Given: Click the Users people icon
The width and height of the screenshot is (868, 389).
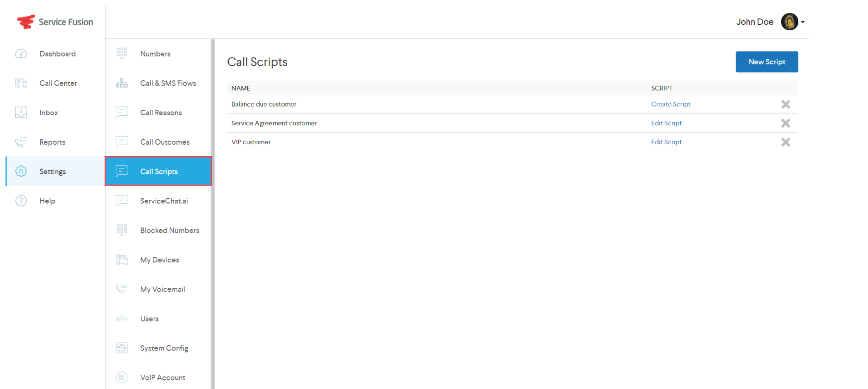Looking at the screenshot, I should click(x=122, y=318).
